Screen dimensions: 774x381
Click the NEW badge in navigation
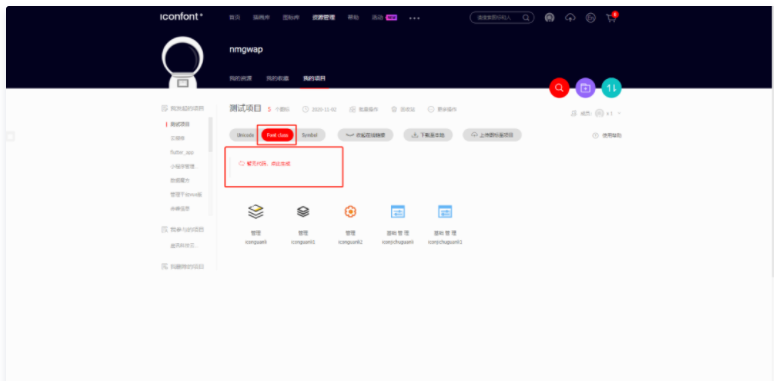[391, 18]
